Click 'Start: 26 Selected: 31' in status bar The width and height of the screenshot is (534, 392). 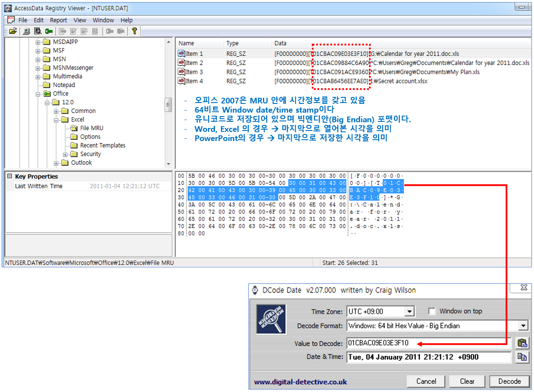tap(350, 263)
